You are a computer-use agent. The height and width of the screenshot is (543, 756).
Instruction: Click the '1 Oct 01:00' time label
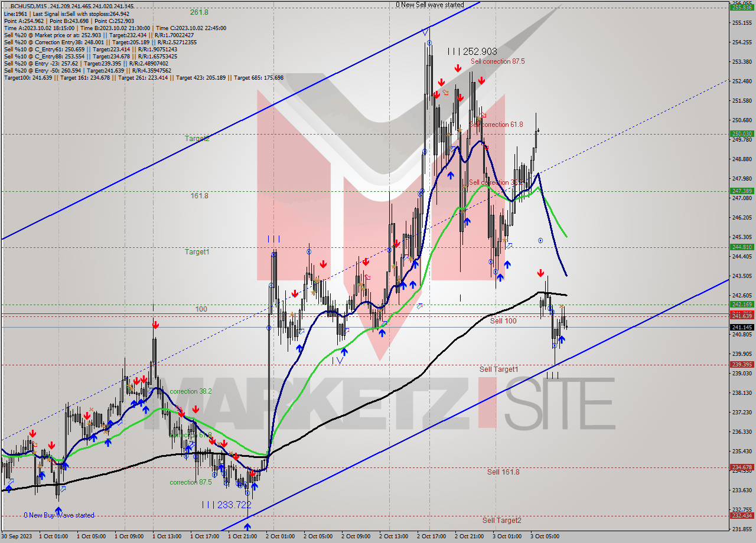pos(53,537)
